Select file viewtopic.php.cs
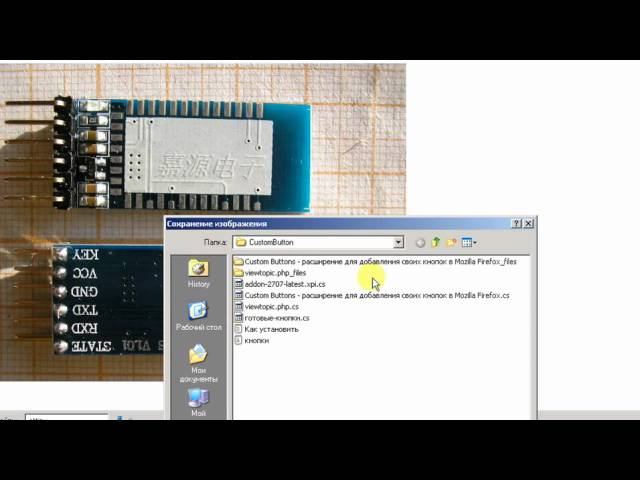The image size is (640, 480). (267, 307)
